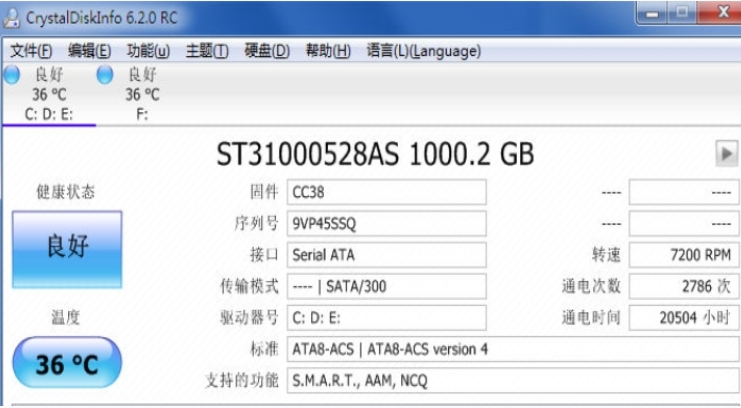
Task: Open the 主题(T) menu
Action: (x=207, y=51)
